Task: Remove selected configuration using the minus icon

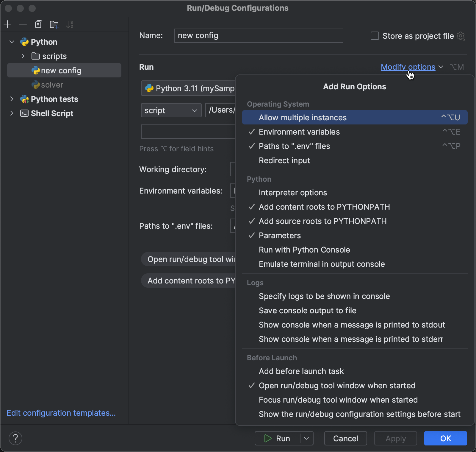Action: tap(23, 24)
